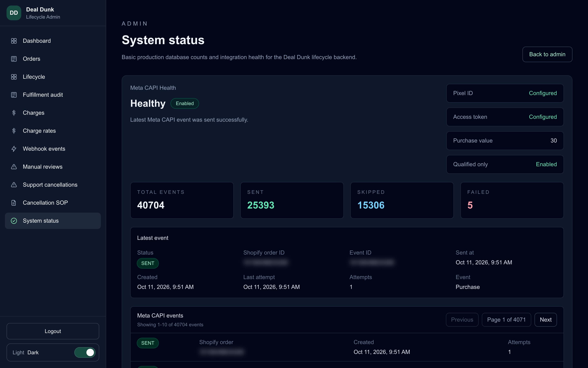Click the Access token Configured value
588x368 pixels.
click(543, 117)
